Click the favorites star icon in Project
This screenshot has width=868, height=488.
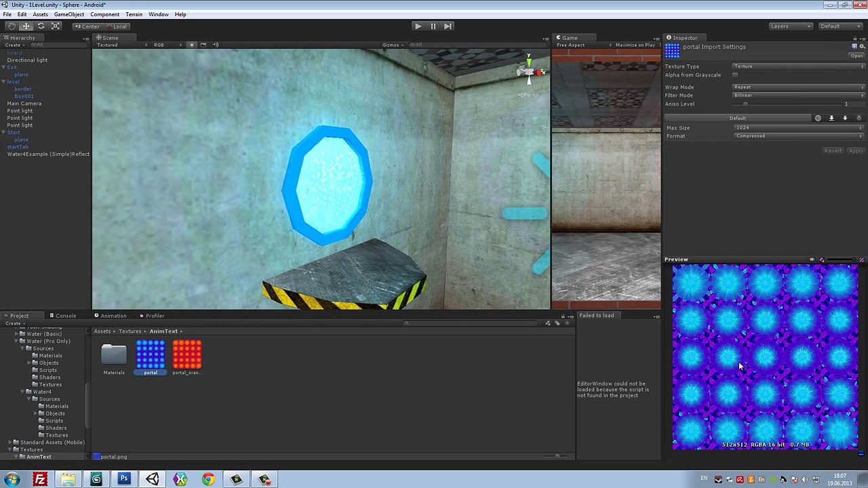[x=567, y=323]
